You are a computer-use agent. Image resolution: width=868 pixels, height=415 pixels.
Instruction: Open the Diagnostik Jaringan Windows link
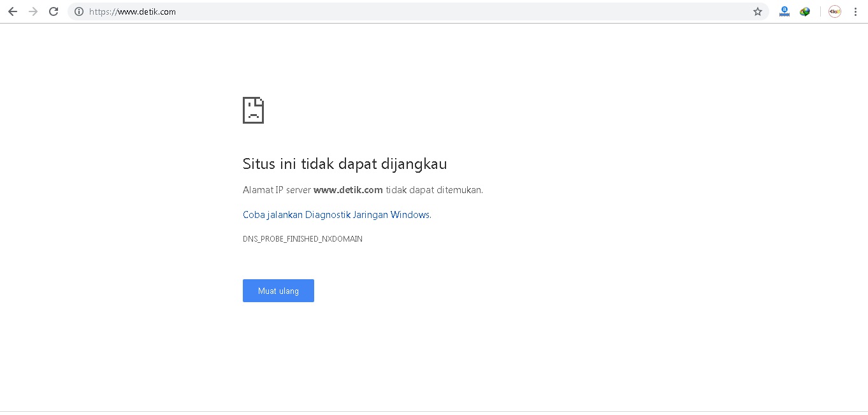click(336, 215)
